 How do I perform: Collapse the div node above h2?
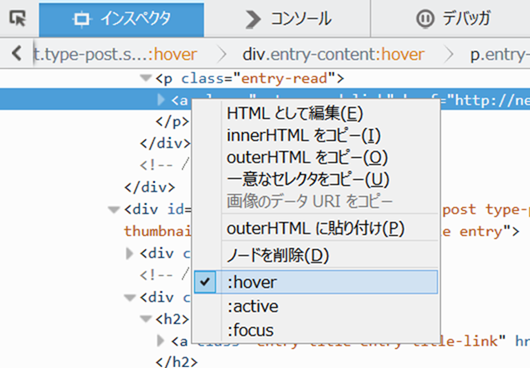pyautogui.click(x=130, y=297)
